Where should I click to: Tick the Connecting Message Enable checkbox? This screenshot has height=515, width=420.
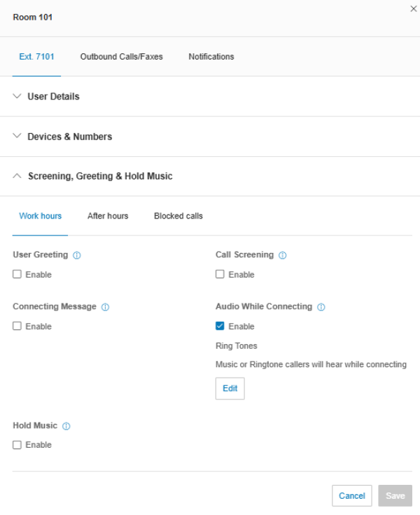[17, 327]
